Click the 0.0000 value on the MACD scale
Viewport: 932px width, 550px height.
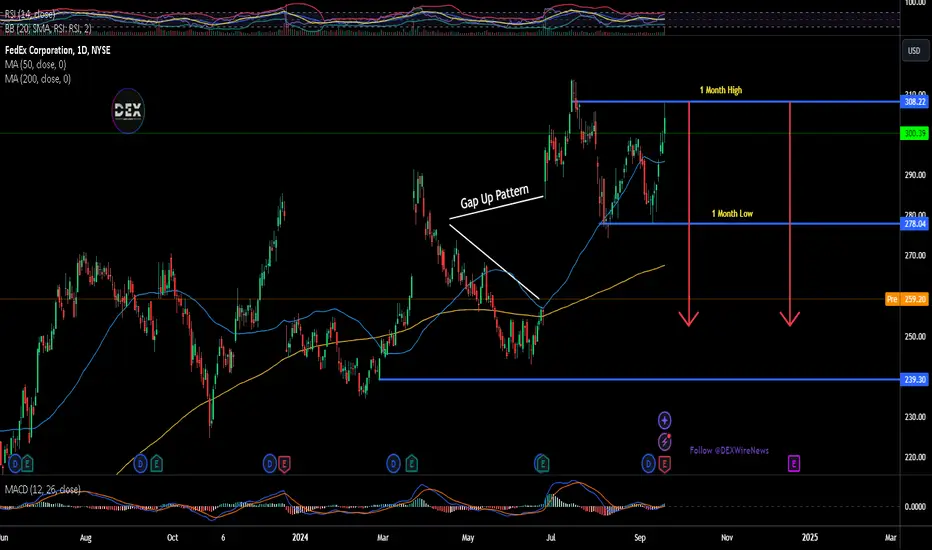pyautogui.click(x=915, y=507)
